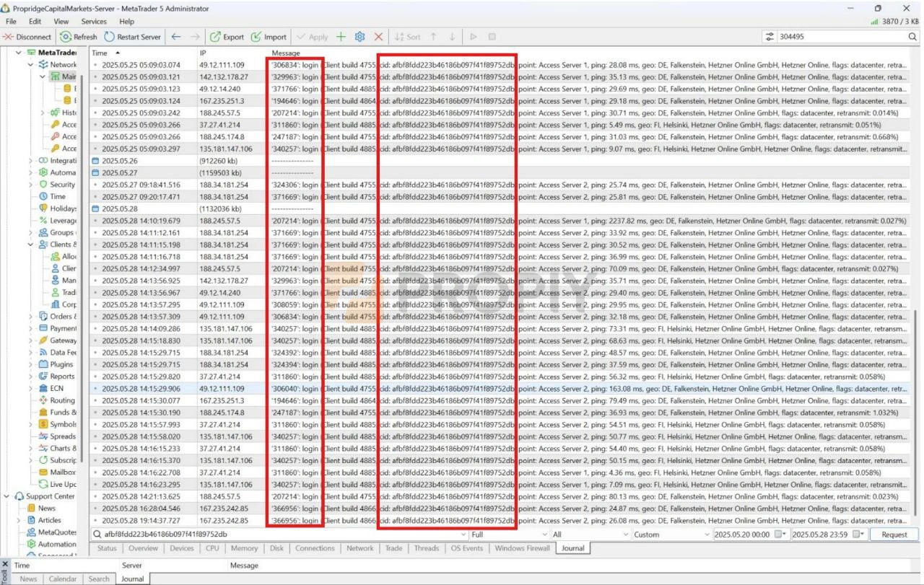
Task: Open Articles under Support Center
Action: tap(50, 520)
